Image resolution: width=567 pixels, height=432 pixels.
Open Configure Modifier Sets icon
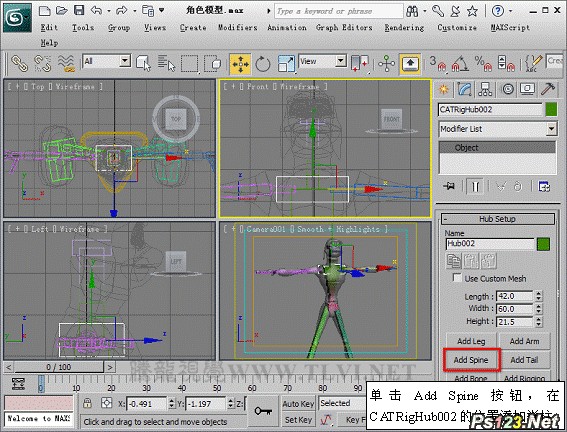544,187
